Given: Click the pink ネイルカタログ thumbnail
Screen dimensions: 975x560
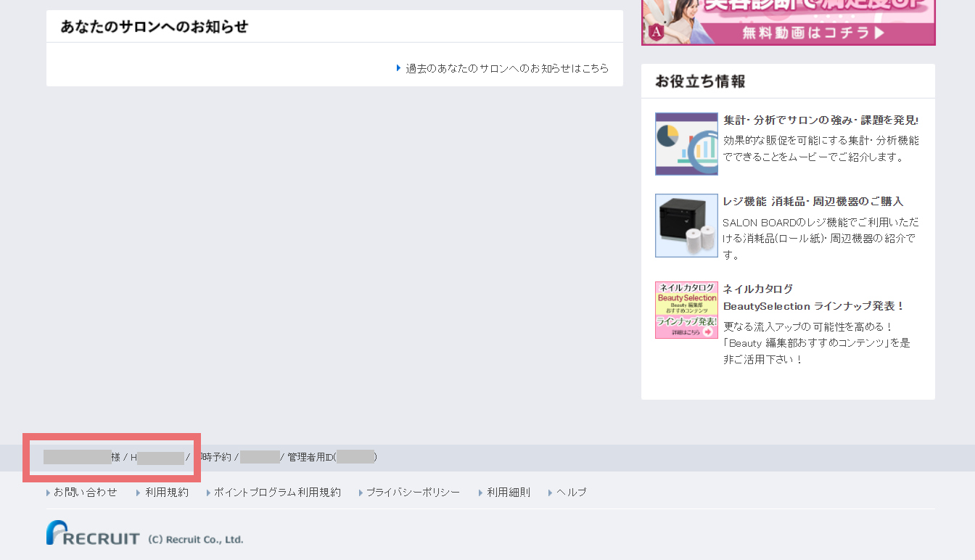Looking at the screenshot, I should click(686, 310).
